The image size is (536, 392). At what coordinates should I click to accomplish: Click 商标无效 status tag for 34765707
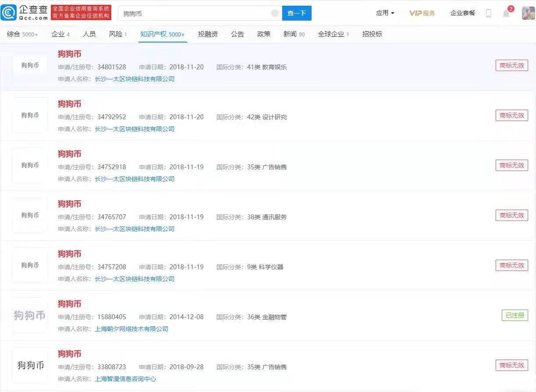click(x=512, y=216)
